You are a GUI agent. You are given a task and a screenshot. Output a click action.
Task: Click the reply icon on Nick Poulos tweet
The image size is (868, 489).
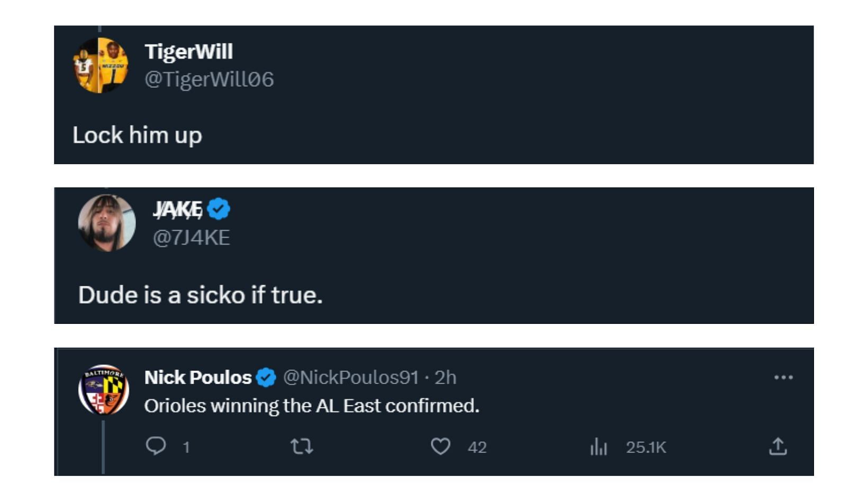click(156, 446)
